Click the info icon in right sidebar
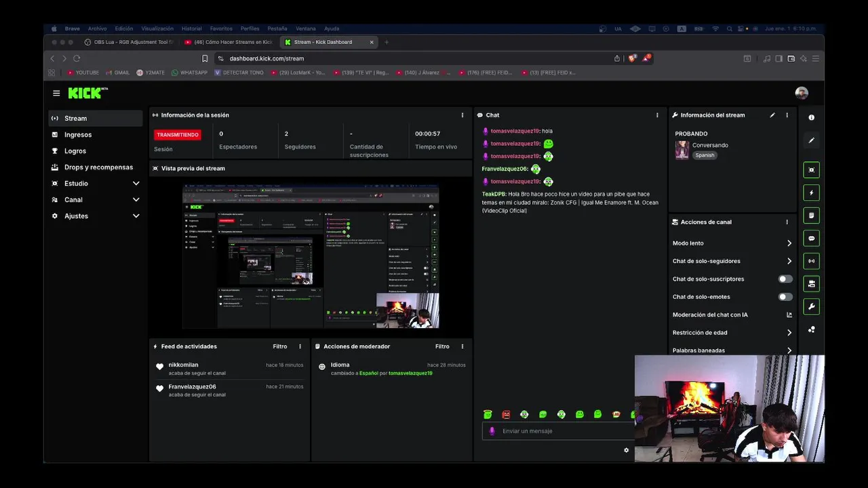The width and height of the screenshot is (868, 488). (x=811, y=117)
